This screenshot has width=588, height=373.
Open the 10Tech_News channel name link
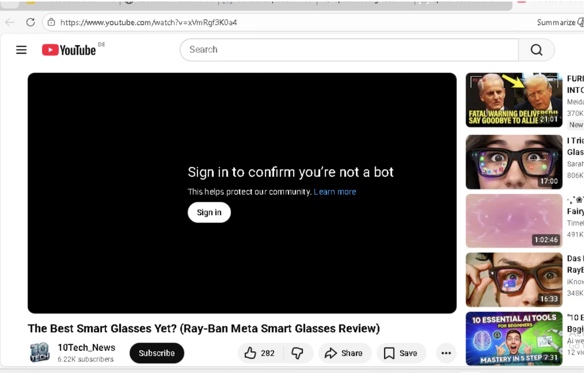pos(87,347)
